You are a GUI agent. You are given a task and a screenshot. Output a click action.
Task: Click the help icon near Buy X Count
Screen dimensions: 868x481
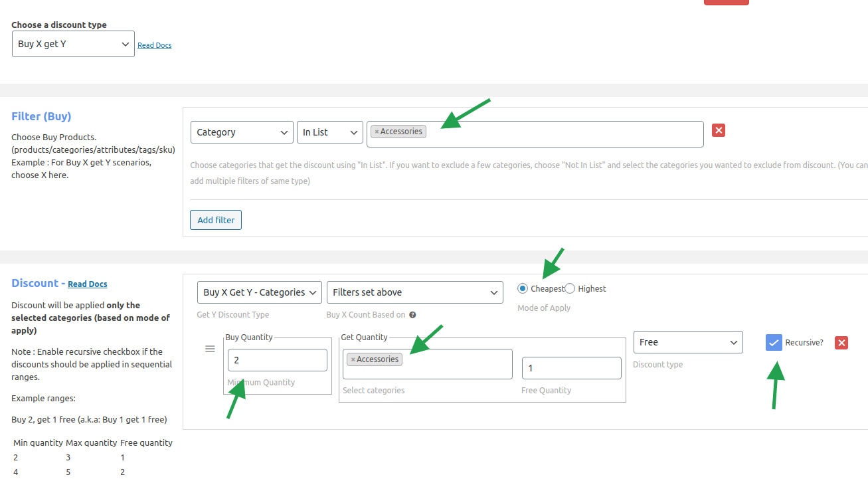click(x=412, y=315)
